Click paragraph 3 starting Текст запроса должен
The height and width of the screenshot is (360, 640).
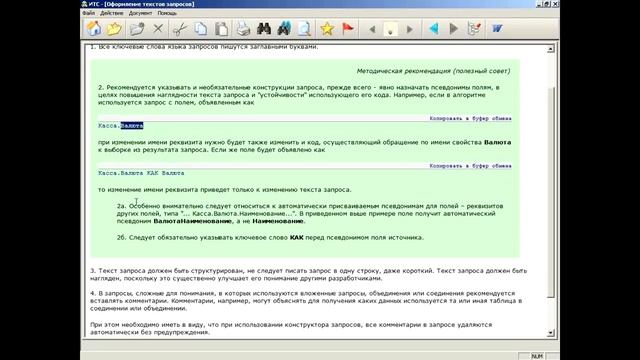tap(309, 274)
